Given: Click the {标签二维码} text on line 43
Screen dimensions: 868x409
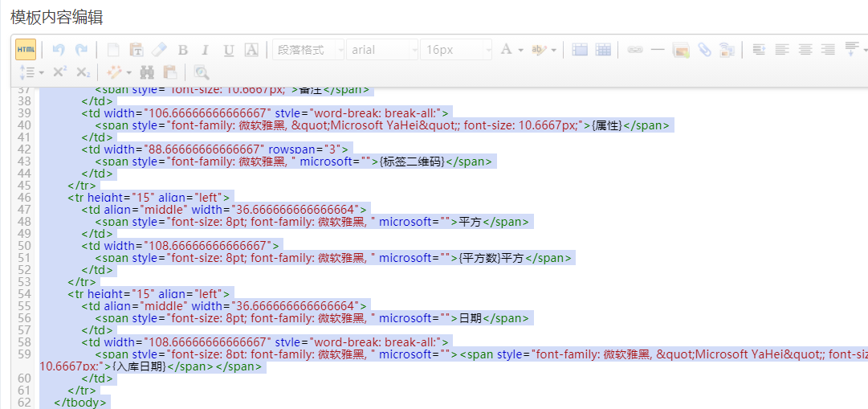Looking at the screenshot, I should tap(412, 162).
